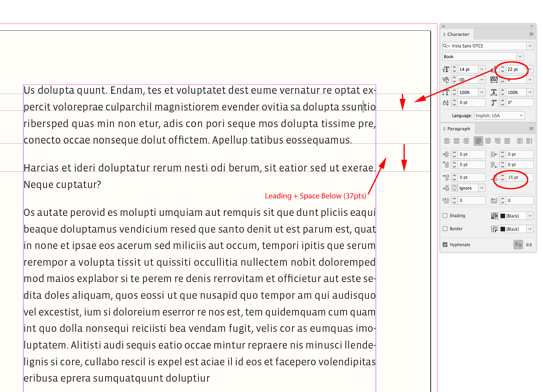Screen dimensions: 543x392
Task: Select the justify all lines icon
Action: click(x=507, y=141)
